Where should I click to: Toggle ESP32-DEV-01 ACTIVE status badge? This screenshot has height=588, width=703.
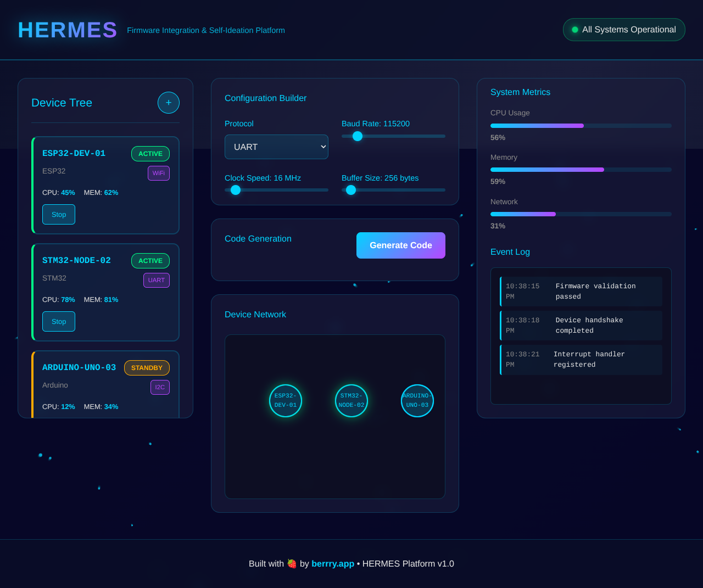pyautogui.click(x=150, y=154)
